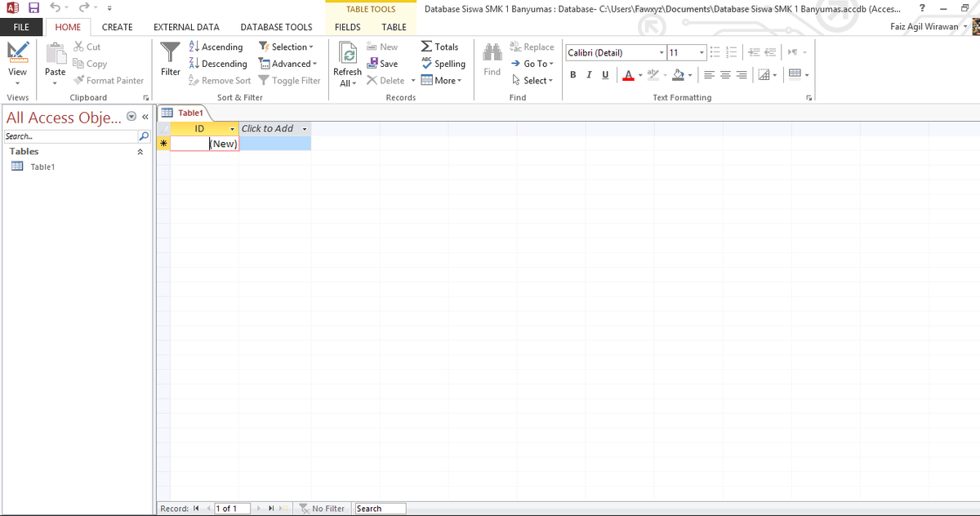Switch to CREATE ribbon tab
Viewport: 980px width, 516px height.
click(x=118, y=27)
